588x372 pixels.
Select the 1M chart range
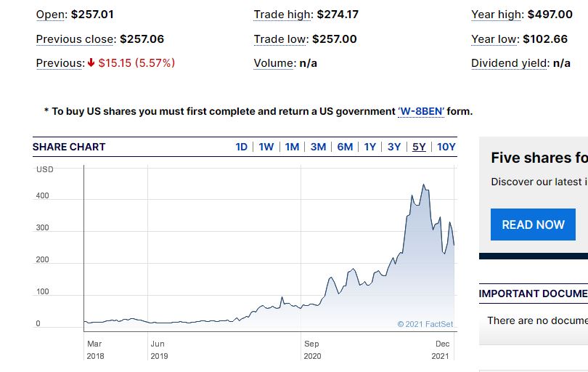293,147
